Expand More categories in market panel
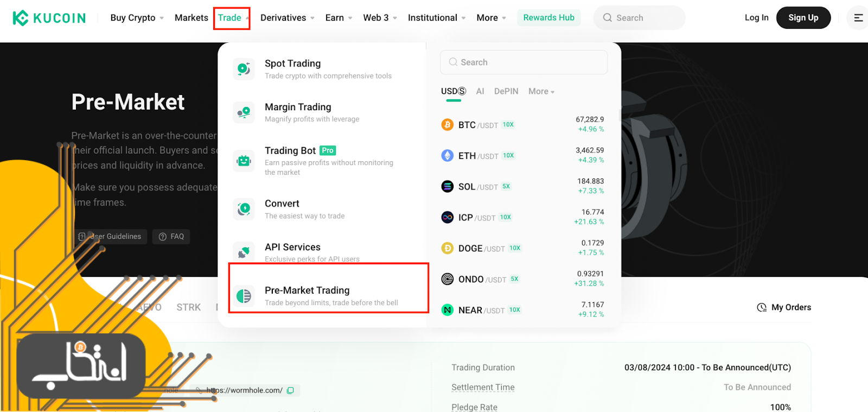This screenshot has height=412, width=868. (541, 92)
